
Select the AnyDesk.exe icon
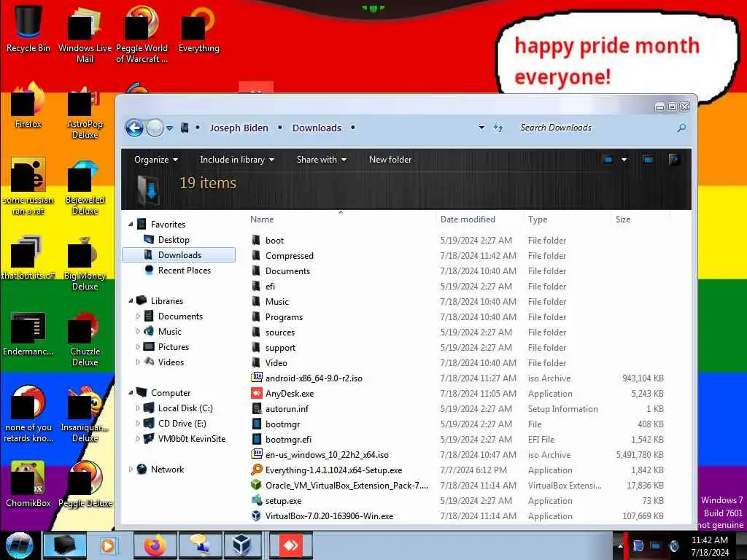coord(257,393)
